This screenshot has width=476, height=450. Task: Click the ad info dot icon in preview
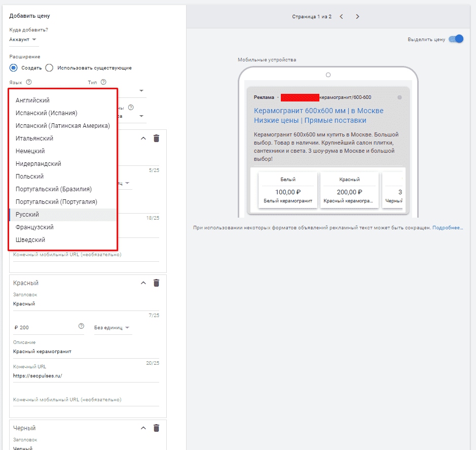point(399,97)
